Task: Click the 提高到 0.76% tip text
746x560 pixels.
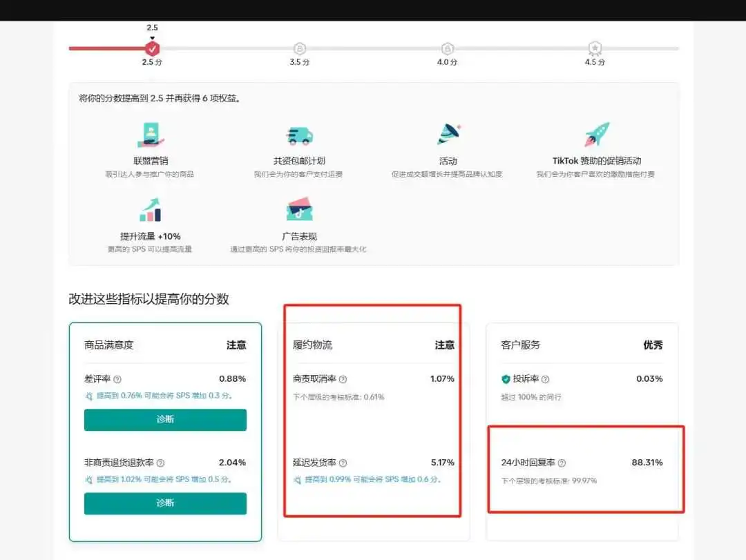Action: tap(164, 396)
